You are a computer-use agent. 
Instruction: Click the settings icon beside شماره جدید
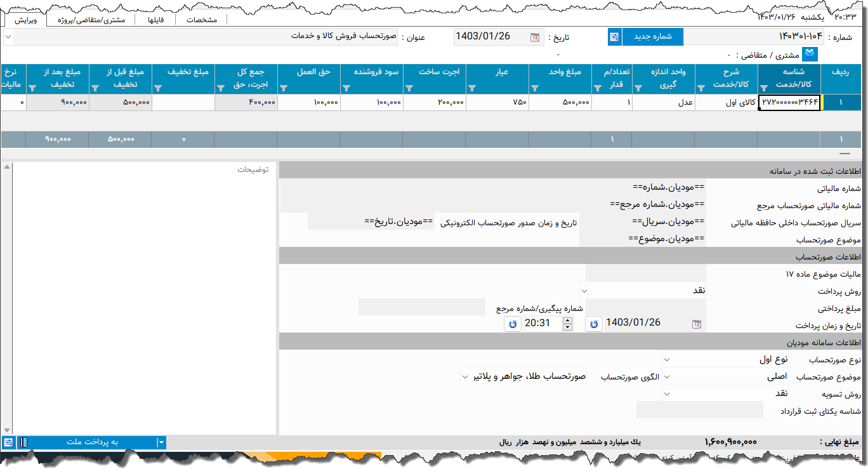tap(614, 37)
